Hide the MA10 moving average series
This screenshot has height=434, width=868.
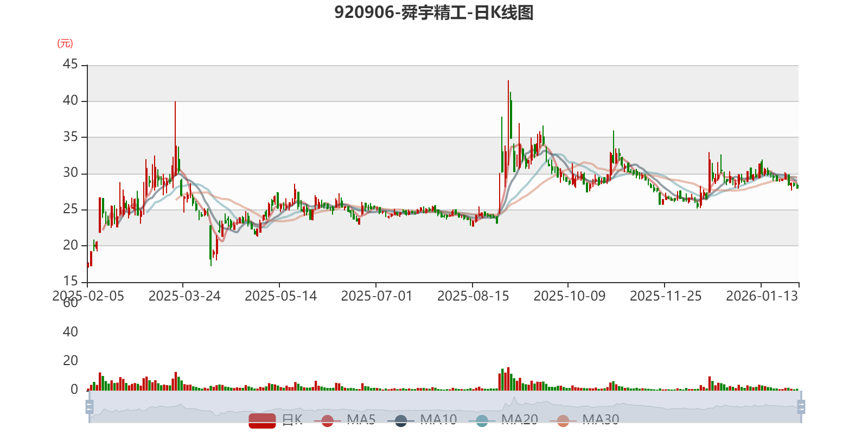422,420
